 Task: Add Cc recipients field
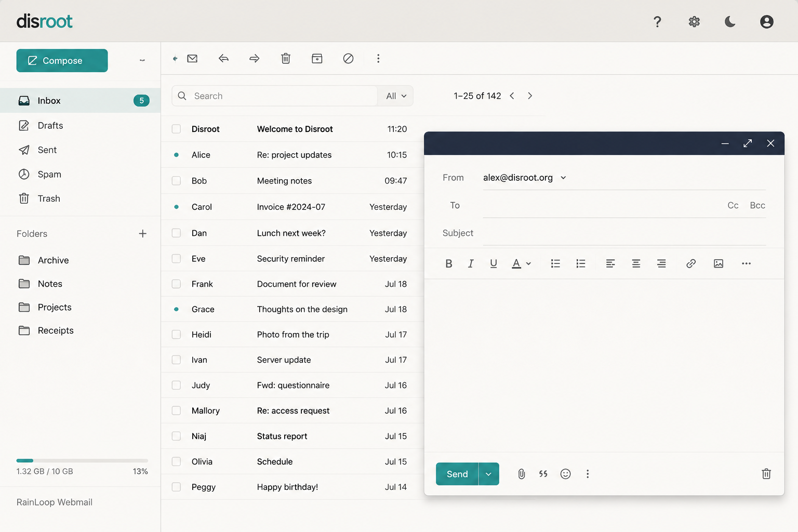coord(733,206)
